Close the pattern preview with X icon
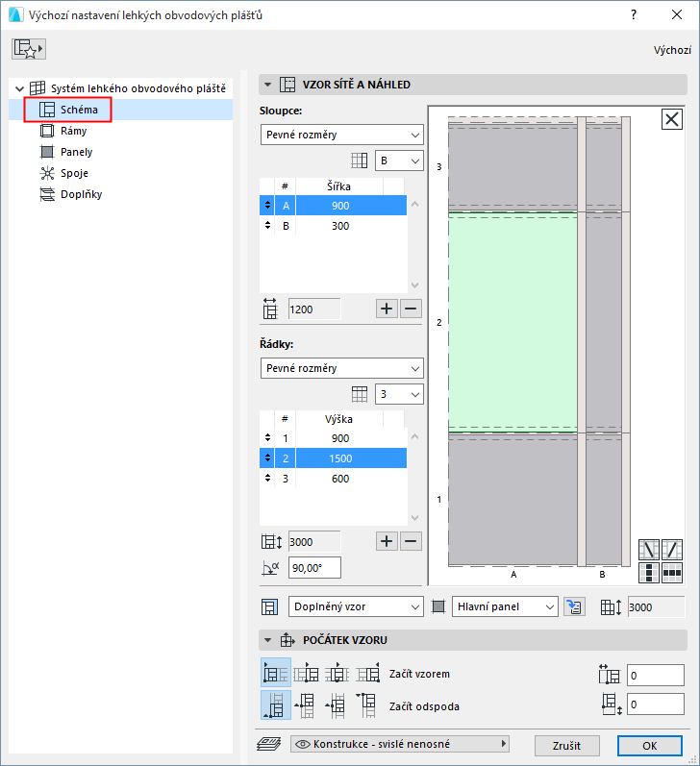The image size is (700, 766). [672, 119]
